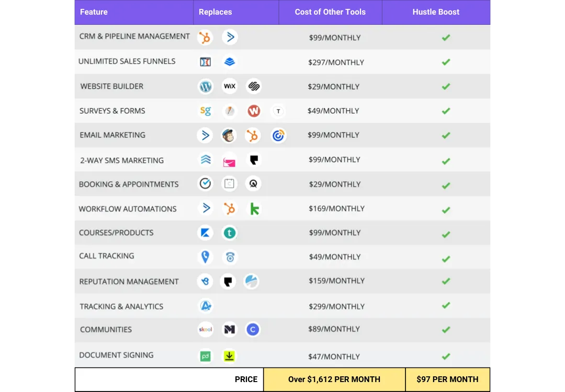Select the green checkmark for Email Marketing
This screenshot has height=392, width=565.
pos(446,135)
